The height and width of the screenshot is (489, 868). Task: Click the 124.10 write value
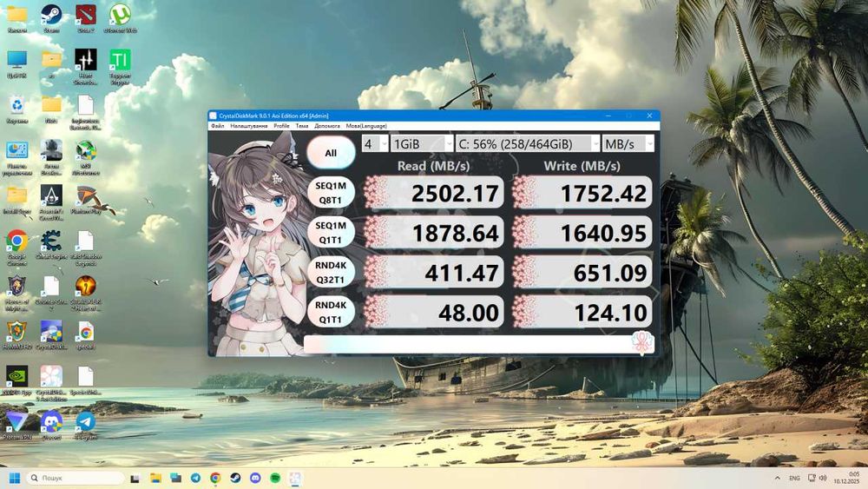582,313
